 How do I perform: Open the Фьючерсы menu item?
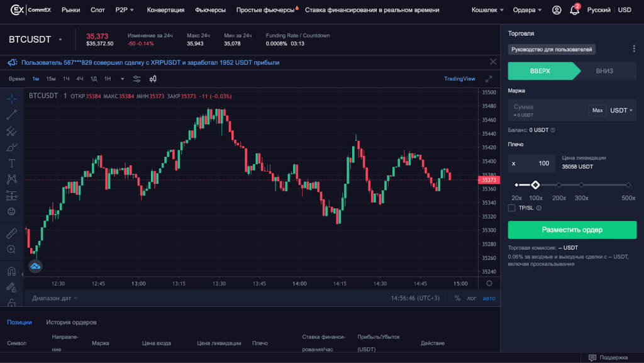[211, 10]
